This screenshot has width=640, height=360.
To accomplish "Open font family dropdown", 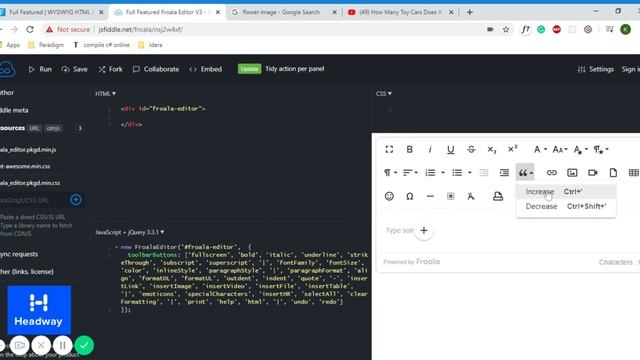I will pos(540,149).
